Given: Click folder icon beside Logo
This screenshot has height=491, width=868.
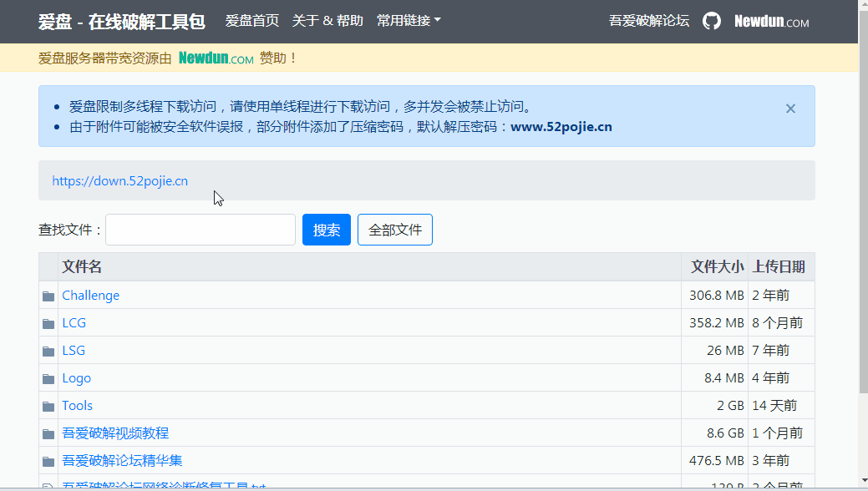Looking at the screenshot, I should (48, 379).
